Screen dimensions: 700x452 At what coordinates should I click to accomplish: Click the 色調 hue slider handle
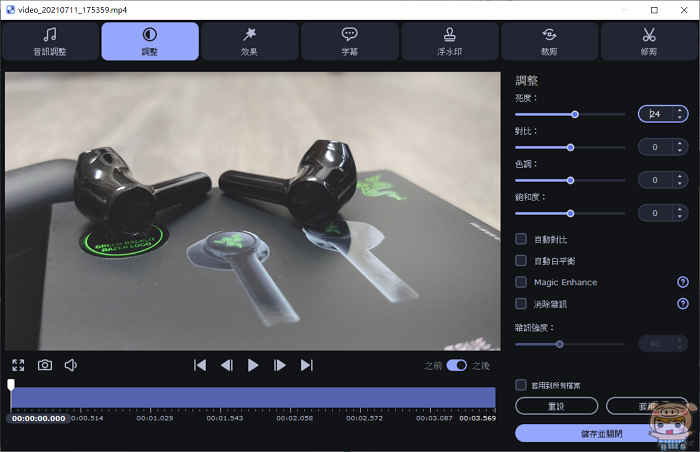pos(571,180)
